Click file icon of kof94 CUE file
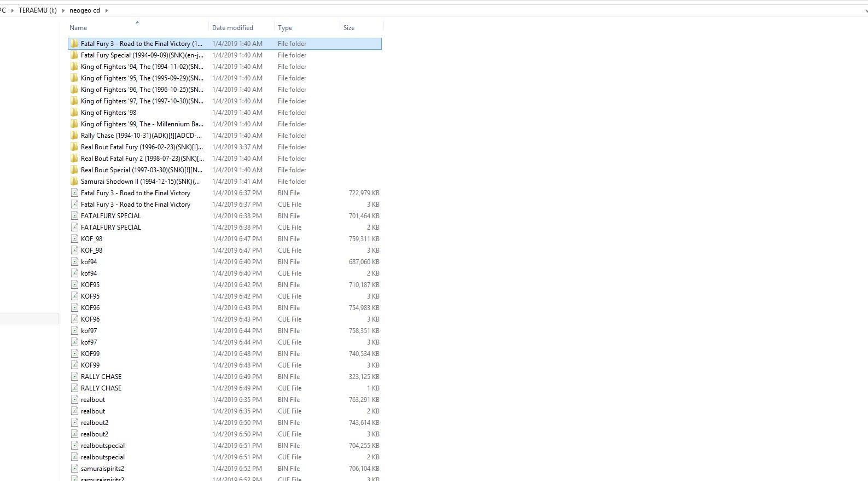868x484 pixels. [74, 273]
